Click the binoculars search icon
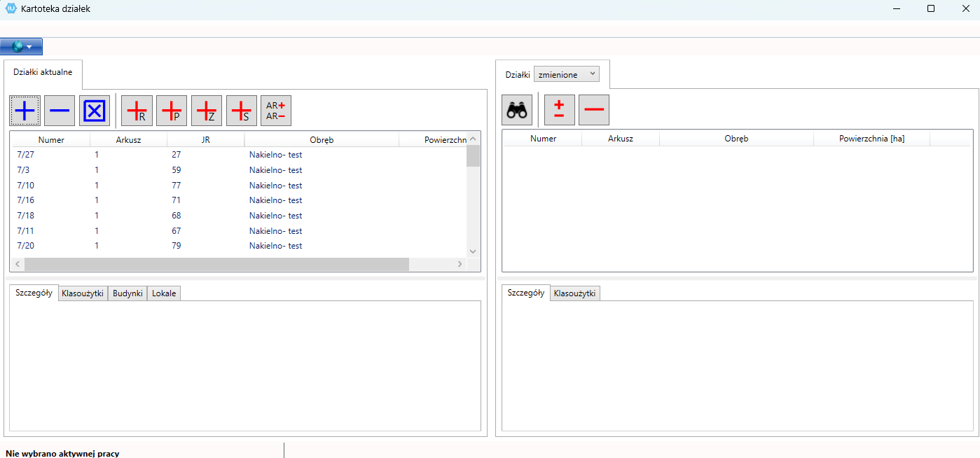Viewport: 980px width, 458px height. [x=518, y=110]
